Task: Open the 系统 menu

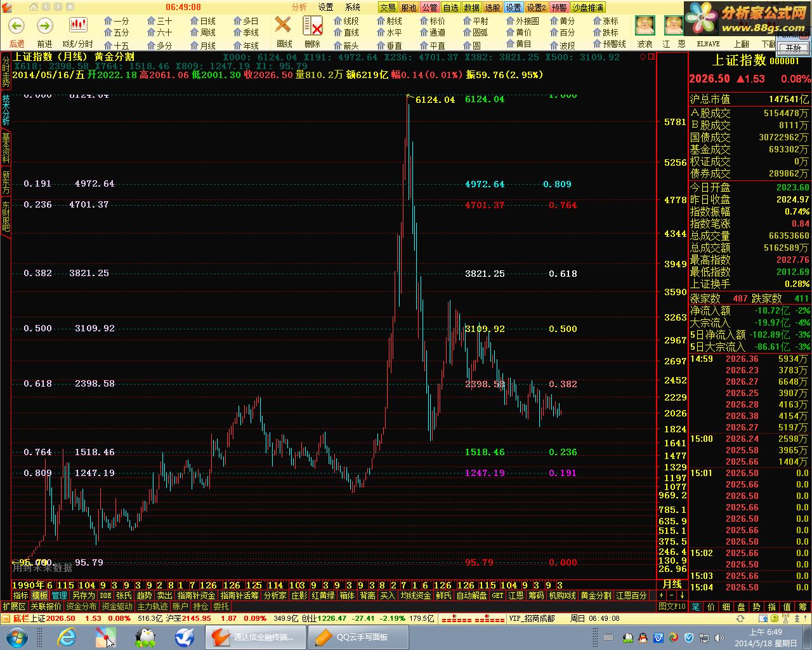Action: tap(353, 7)
